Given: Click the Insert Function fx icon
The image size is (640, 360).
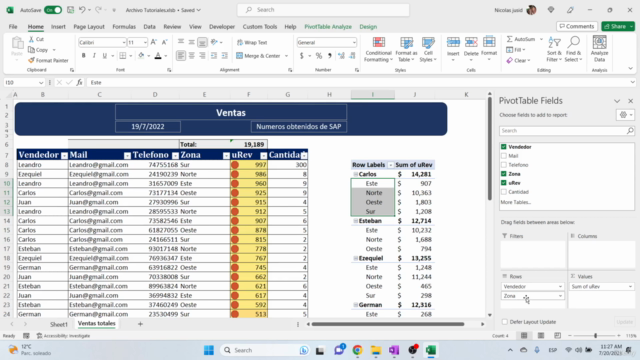Looking at the screenshot, I should click(x=80, y=82).
